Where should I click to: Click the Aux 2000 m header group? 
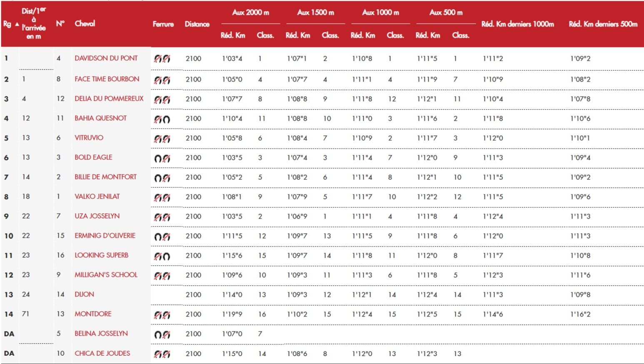coord(251,12)
